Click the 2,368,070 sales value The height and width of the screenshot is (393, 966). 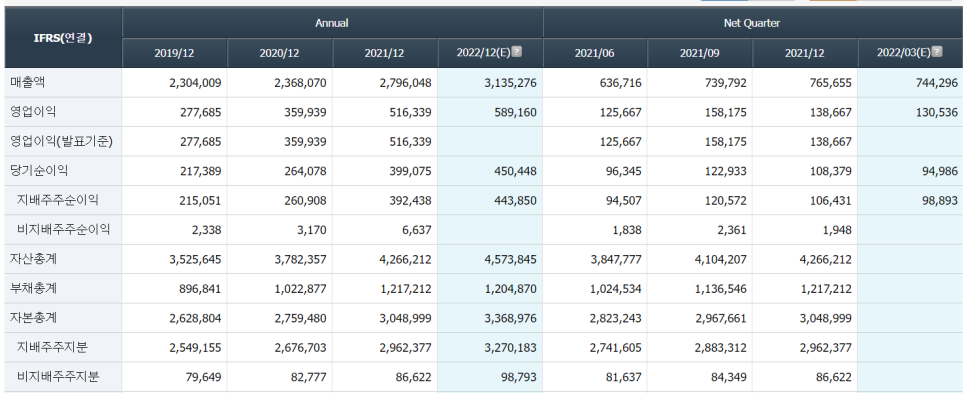pos(301,83)
